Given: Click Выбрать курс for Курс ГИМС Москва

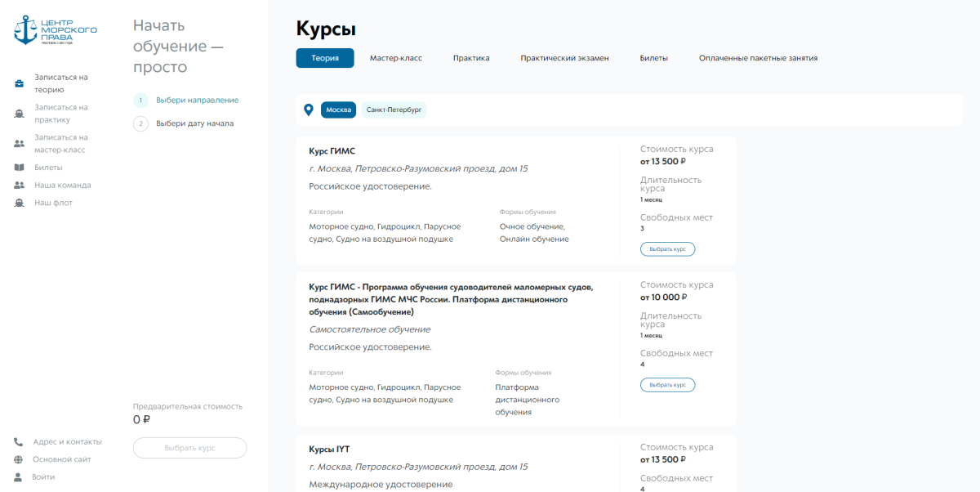Looking at the screenshot, I should click(x=667, y=248).
